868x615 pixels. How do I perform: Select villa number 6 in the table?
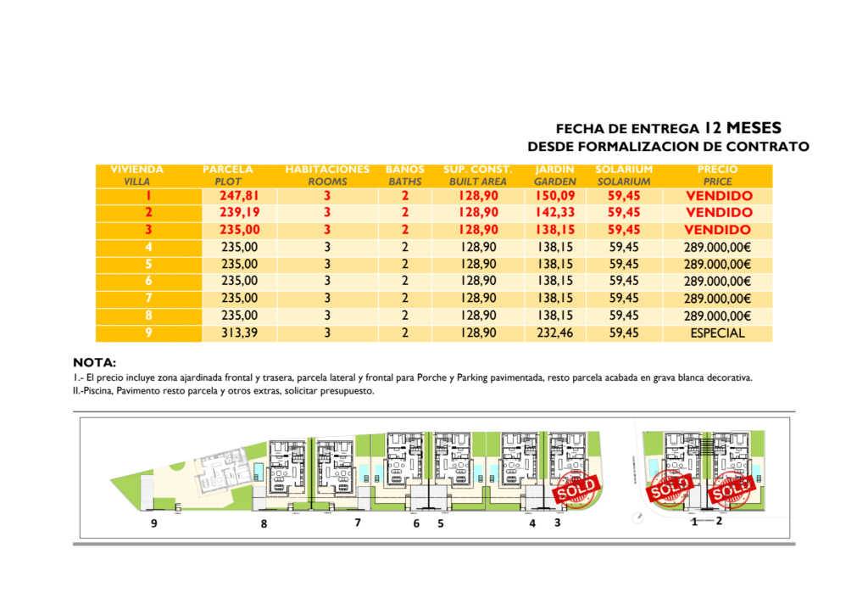(x=148, y=282)
